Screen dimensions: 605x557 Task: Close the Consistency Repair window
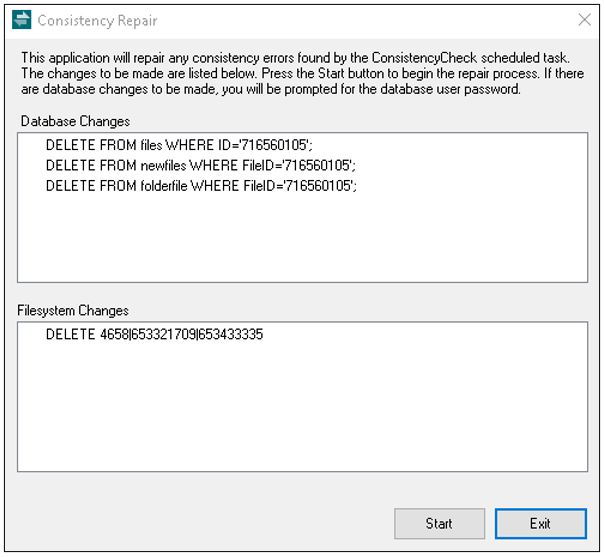point(585,20)
